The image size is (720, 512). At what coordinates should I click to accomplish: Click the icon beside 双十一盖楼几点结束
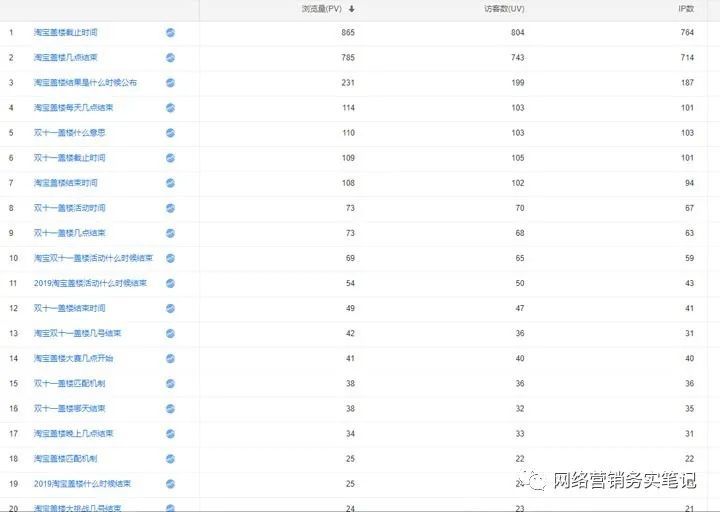point(170,233)
